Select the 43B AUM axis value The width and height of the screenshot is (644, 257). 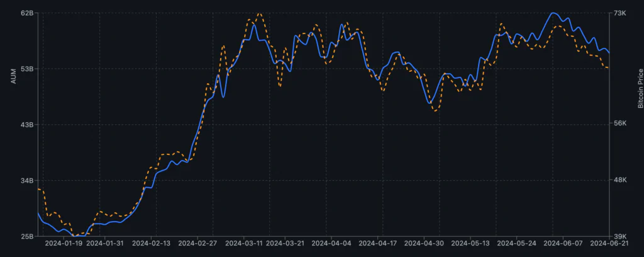click(x=26, y=125)
